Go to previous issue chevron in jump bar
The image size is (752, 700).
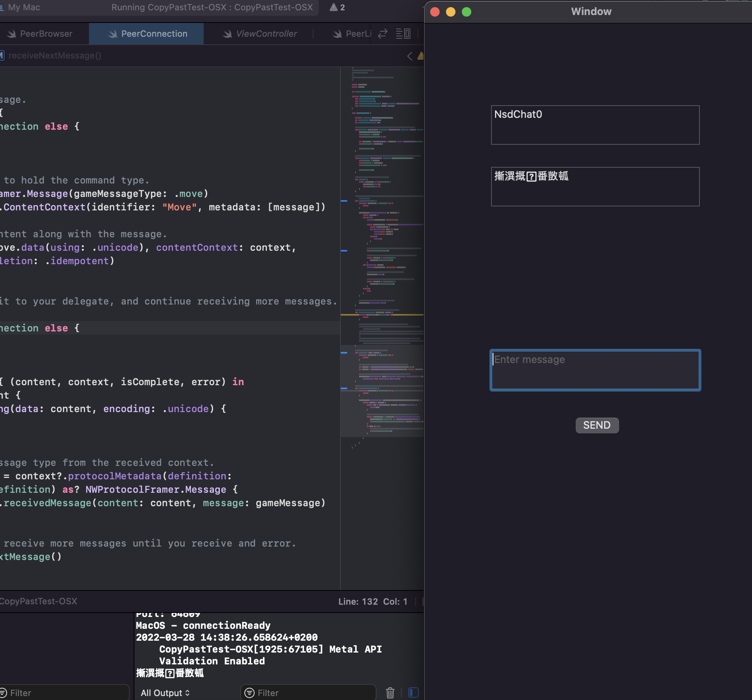tap(410, 56)
